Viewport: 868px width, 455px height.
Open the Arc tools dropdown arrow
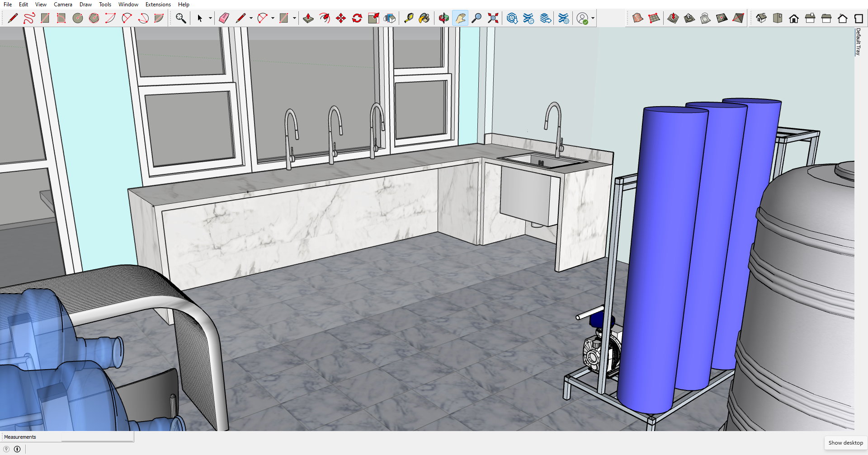point(273,18)
